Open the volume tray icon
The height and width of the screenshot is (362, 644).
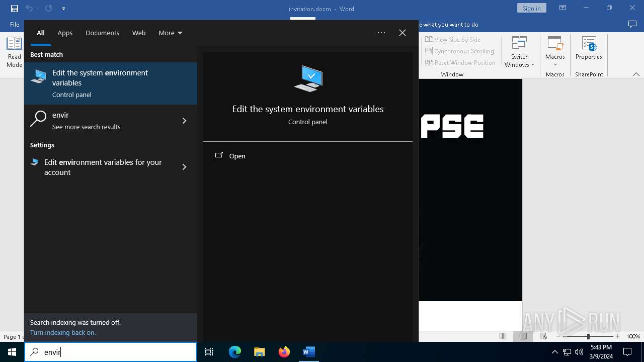click(579, 352)
